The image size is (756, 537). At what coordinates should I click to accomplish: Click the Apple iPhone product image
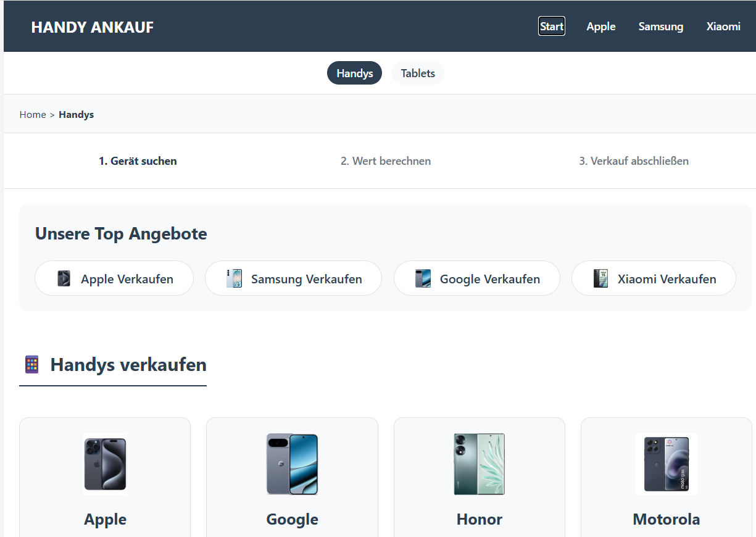click(x=105, y=464)
